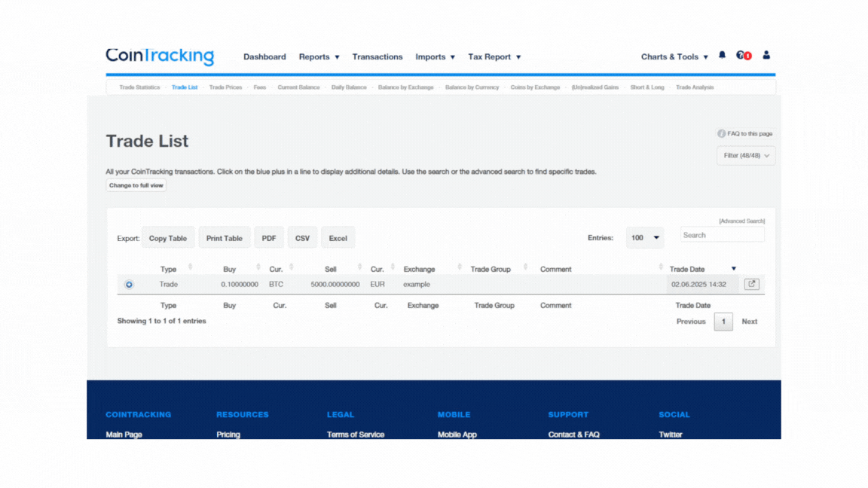This screenshot has height=488, width=868.
Task: Expand the Filter (48/48) dropdown
Action: (x=746, y=155)
